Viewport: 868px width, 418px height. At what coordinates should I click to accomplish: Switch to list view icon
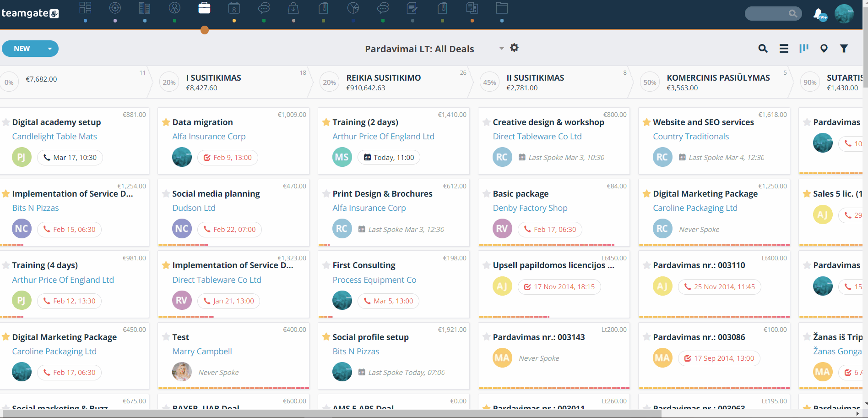click(784, 49)
